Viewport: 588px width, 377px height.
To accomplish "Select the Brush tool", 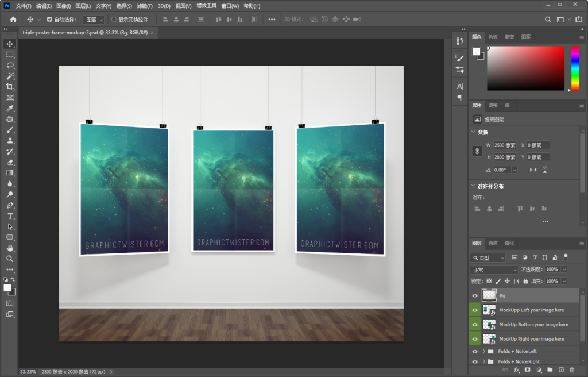I will coord(10,130).
